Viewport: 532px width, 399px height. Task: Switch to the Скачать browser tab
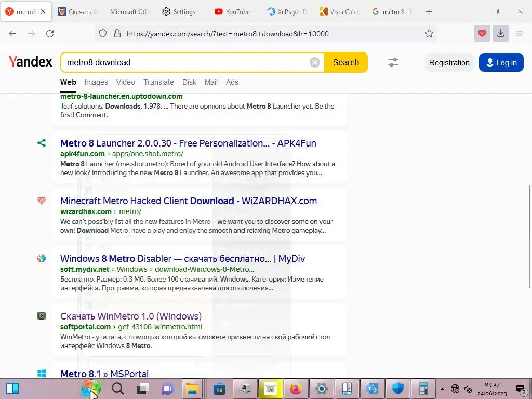[78, 12]
